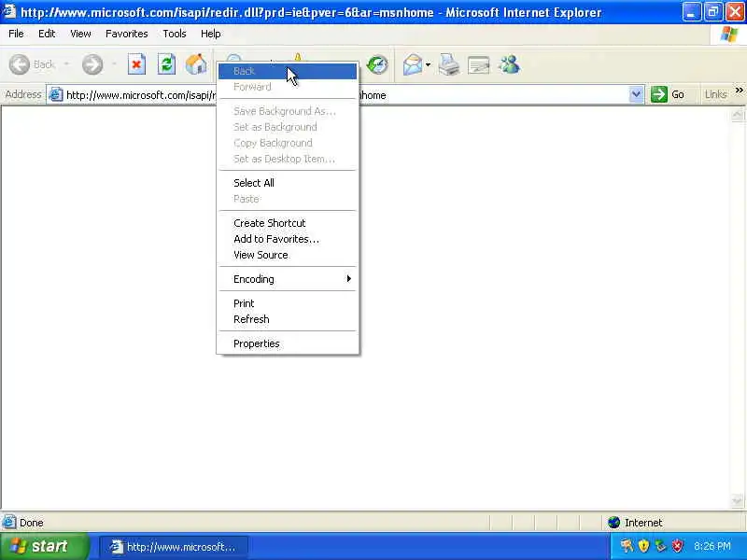The image size is (747, 560).
Task: Open the Messenger people icon
Action: pyautogui.click(x=509, y=64)
